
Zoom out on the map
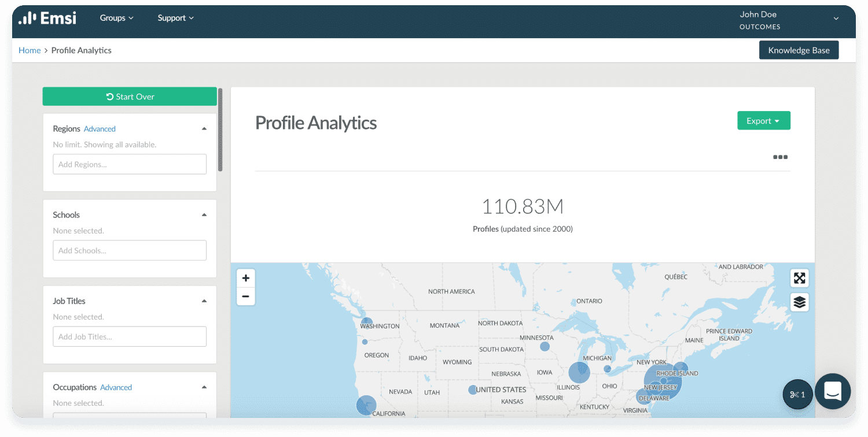[246, 297]
